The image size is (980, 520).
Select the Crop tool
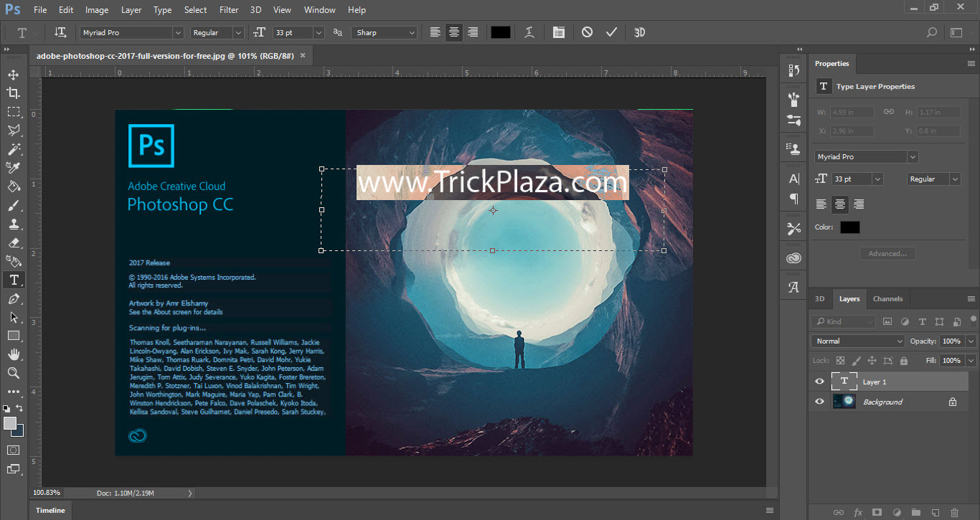pos(13,93)
